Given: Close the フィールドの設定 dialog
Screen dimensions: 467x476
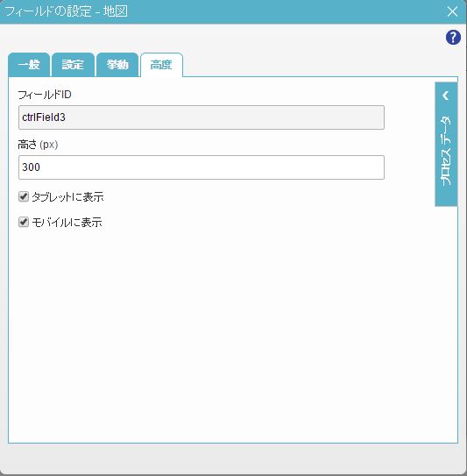Looking at the screenshot, I should pyautogui.click(x=452, y=11).
